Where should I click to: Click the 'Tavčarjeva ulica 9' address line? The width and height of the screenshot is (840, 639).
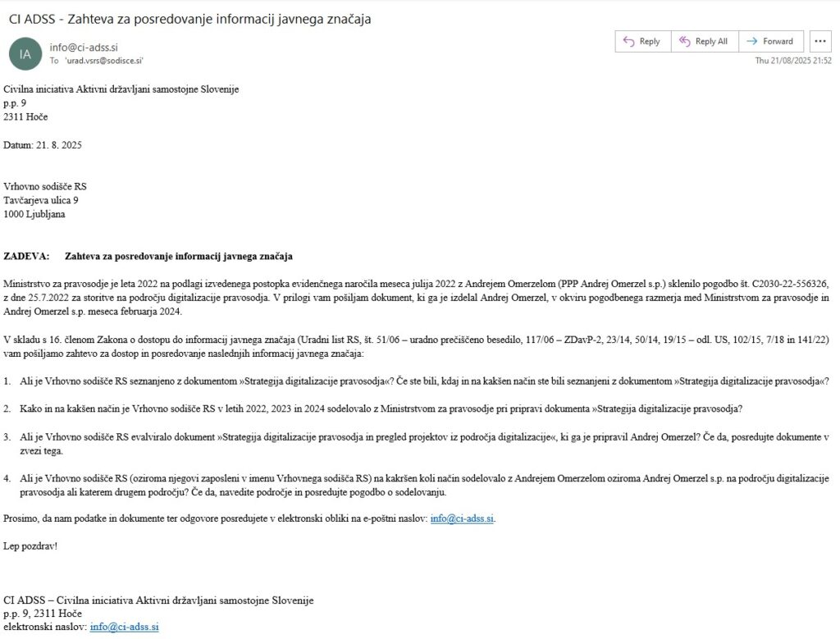click(41, 200)
